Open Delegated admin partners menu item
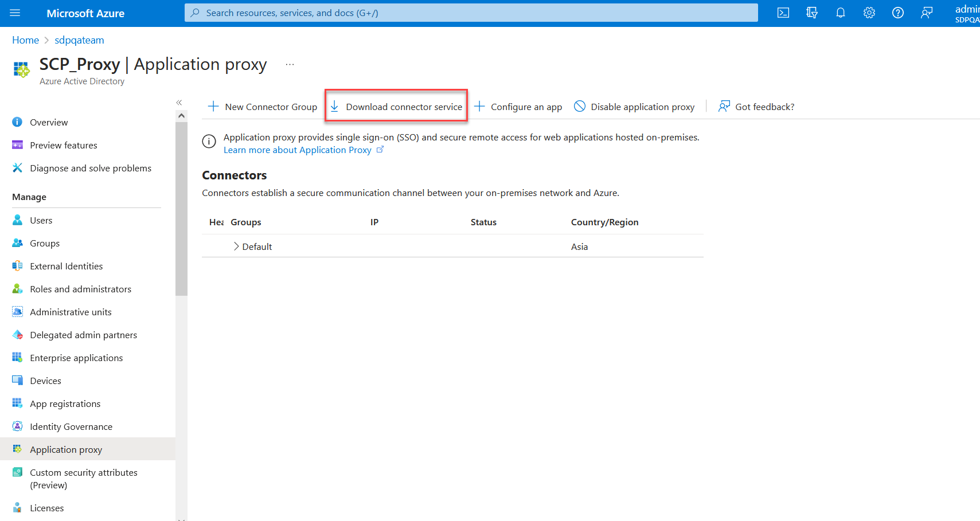The width and height of the screenshot is (980, 521). pos(84,335)
